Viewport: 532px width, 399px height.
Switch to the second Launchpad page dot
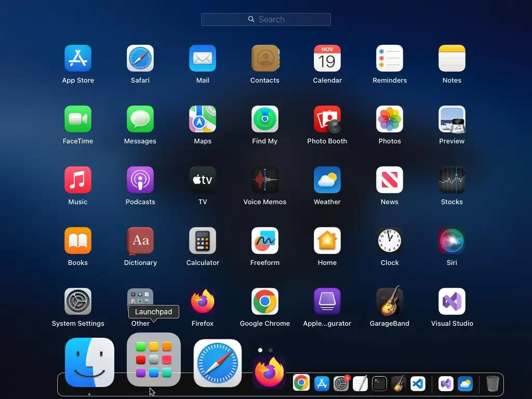(270, 350)
